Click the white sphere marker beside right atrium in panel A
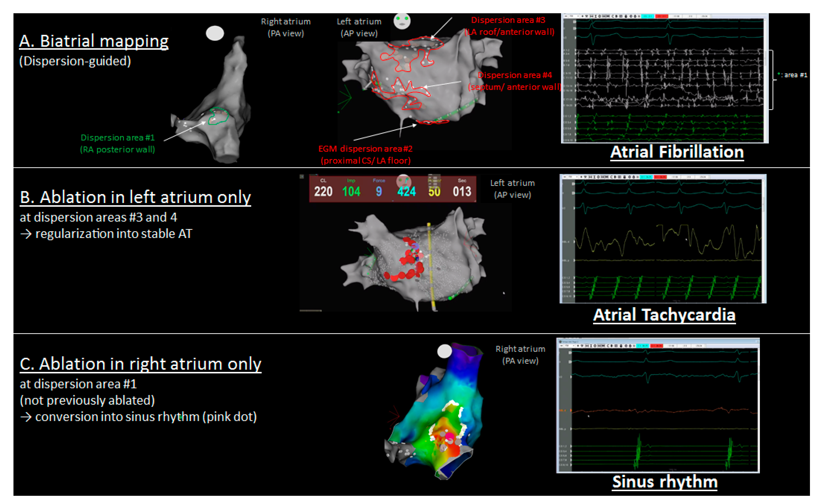Image resolution: width=819 pixels, height=504 pixels. pyautogui.click(x=215, y=33)
